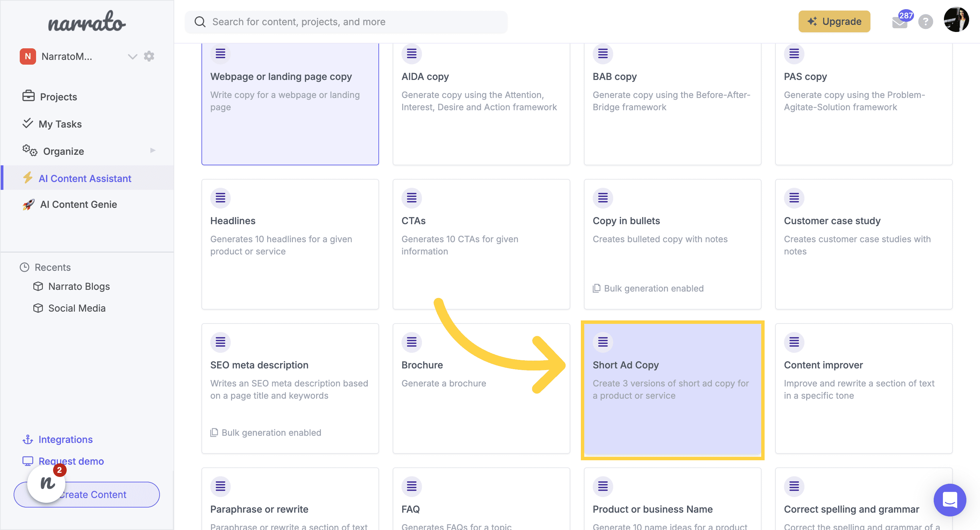Open the user profile avatar
This screenshot has width=980, height=530.
point(956,20)
